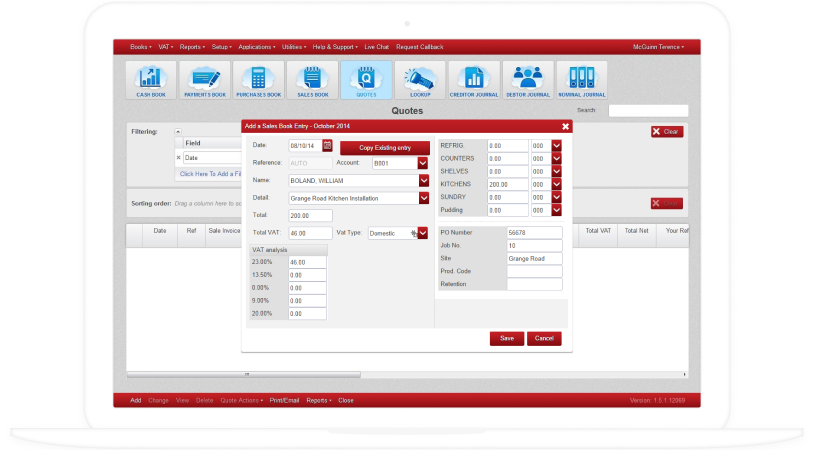Image resolution: width=814 pixels, height=450 pixels.
Task: Open the Books menu
Action: pyautogui.click(x=141, y=47)
